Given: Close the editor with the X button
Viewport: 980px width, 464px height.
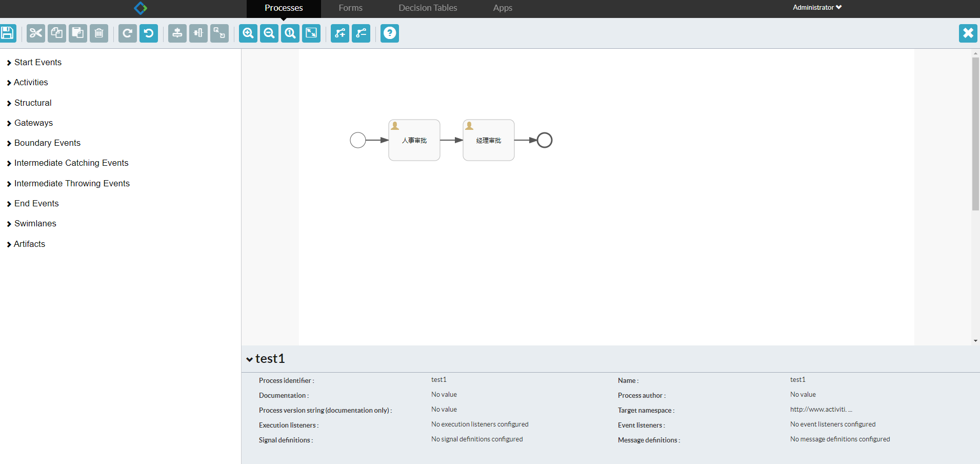Looking at the screenshot, I should [968, 33].
